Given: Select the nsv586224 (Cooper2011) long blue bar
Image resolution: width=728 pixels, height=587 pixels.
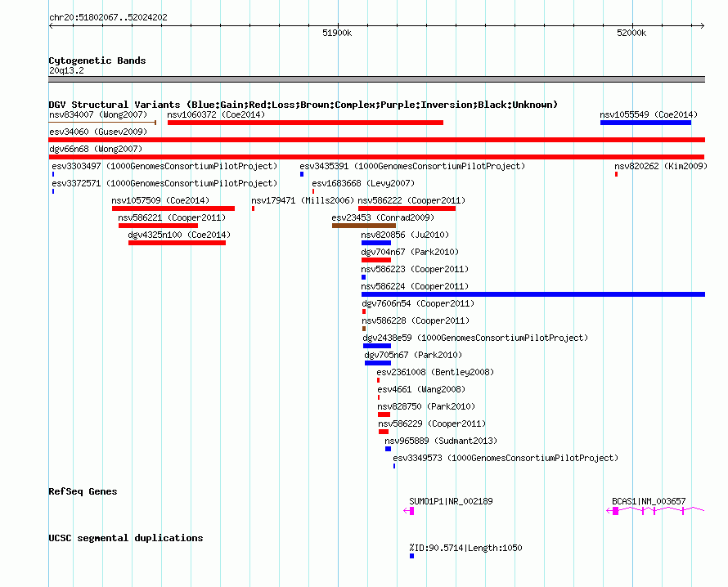Looking at the screenshot, I should point(533,294).
